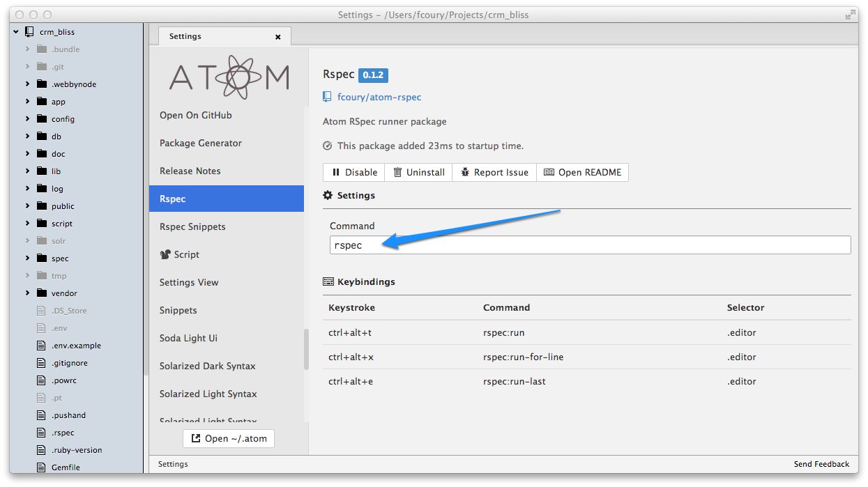Expand the doc folder arrow
The image size is (868, 487).
pyautogui.click(x=28, y=153)
